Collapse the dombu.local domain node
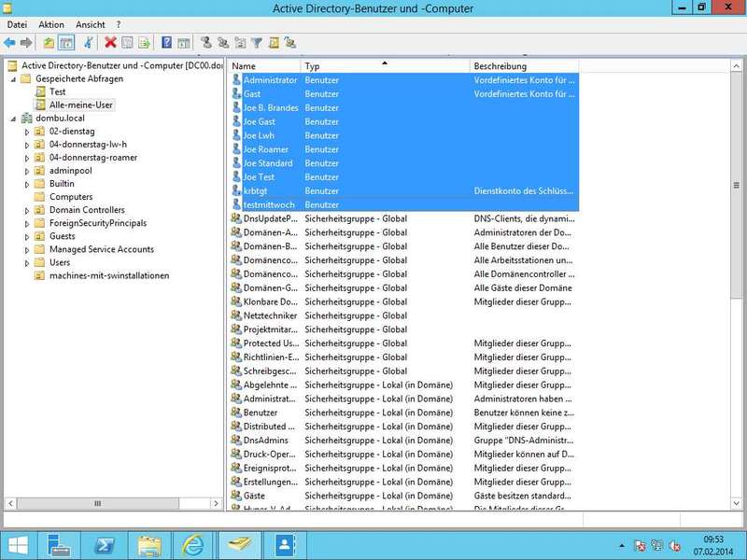This screenshot has width=747, height=560. [12, 119]
